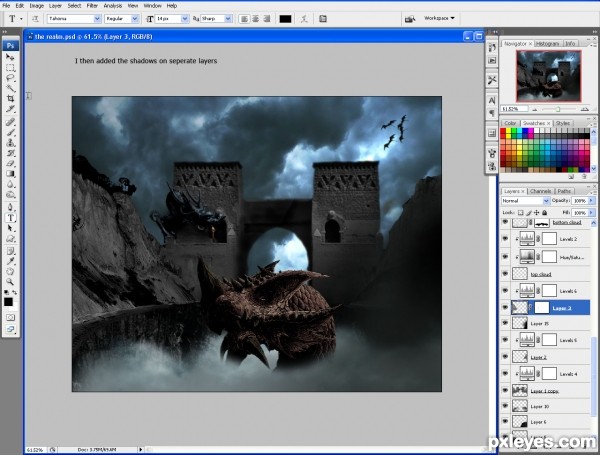
Task: Select the Pen tool
Action: click(x=10, y=207)
